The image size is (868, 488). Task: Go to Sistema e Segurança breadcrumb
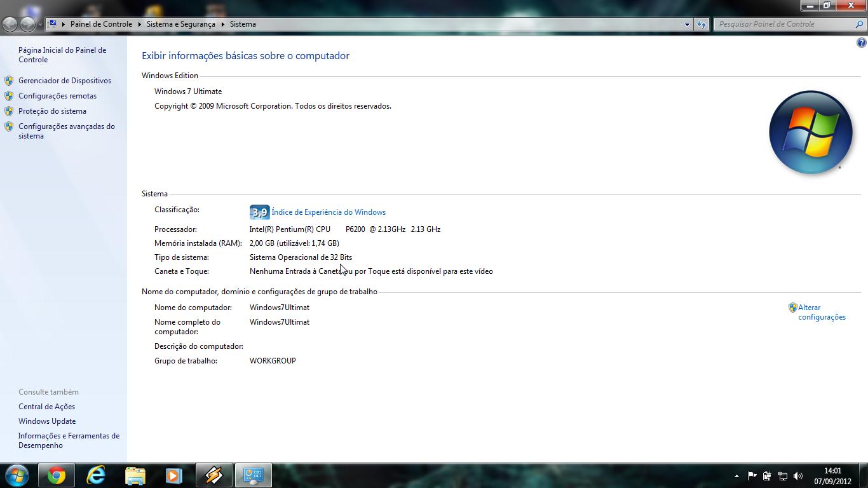[180, 24]
